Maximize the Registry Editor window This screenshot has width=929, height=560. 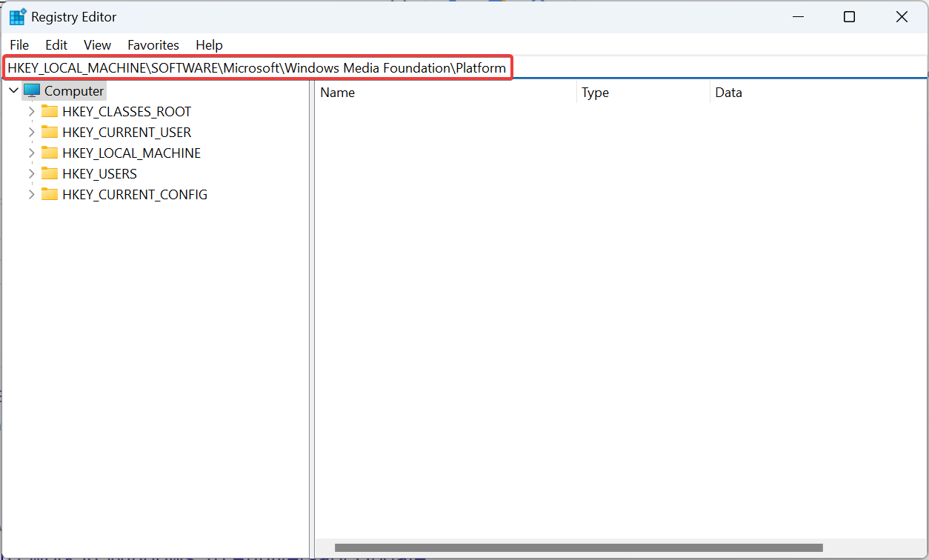pyautogui.click(x=850, y=17)
